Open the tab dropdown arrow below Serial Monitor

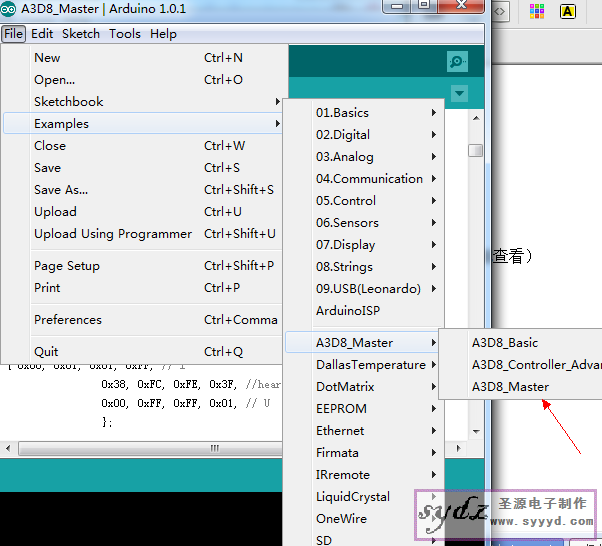click(459, 93)
